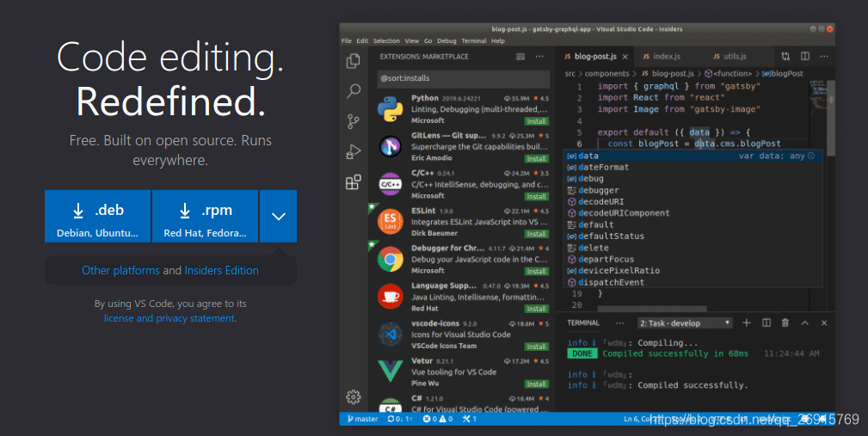Image resolution: width=868 pixels, height=436 pixels.
Task: Click the split editor icon
Action: point(805,57)
